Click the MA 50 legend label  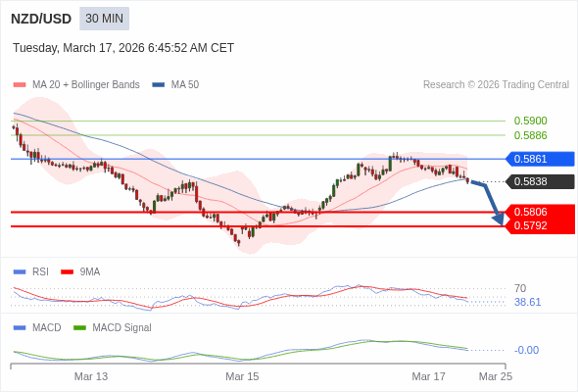coord(185,85)
